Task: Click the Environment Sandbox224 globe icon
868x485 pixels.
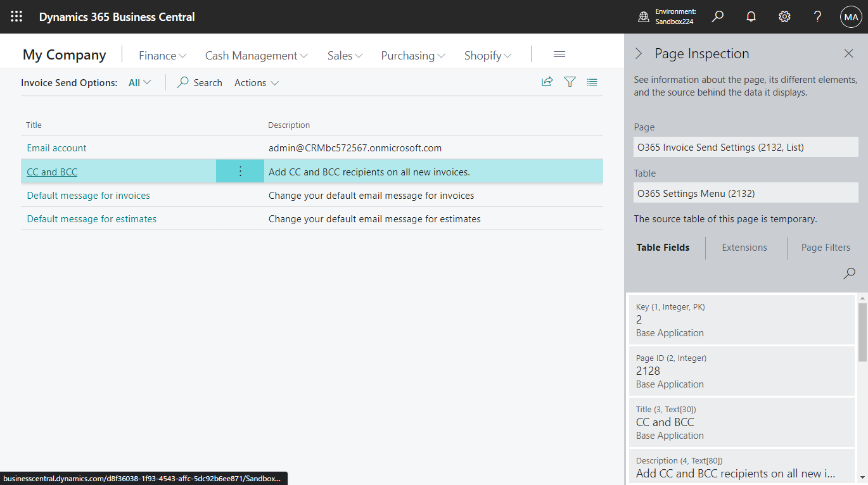Action: click(x=642, y=16)
